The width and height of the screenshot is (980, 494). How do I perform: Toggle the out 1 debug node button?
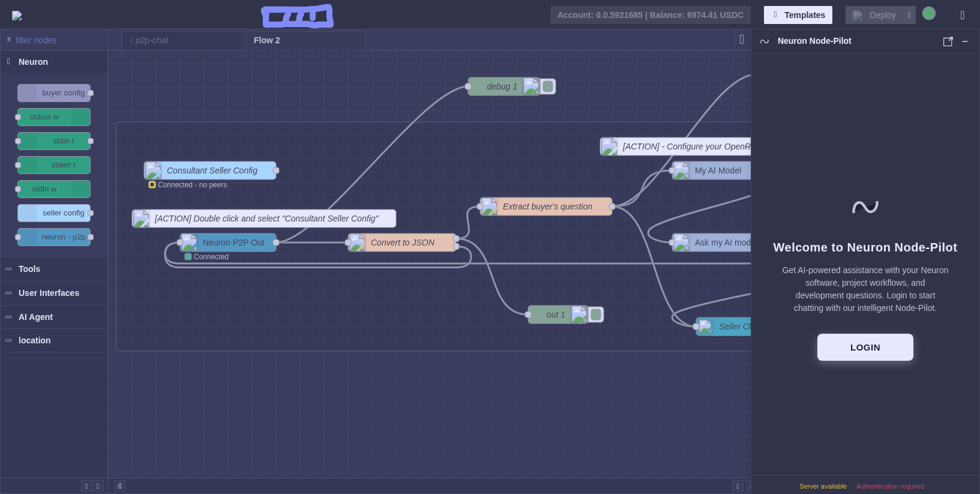595,315
